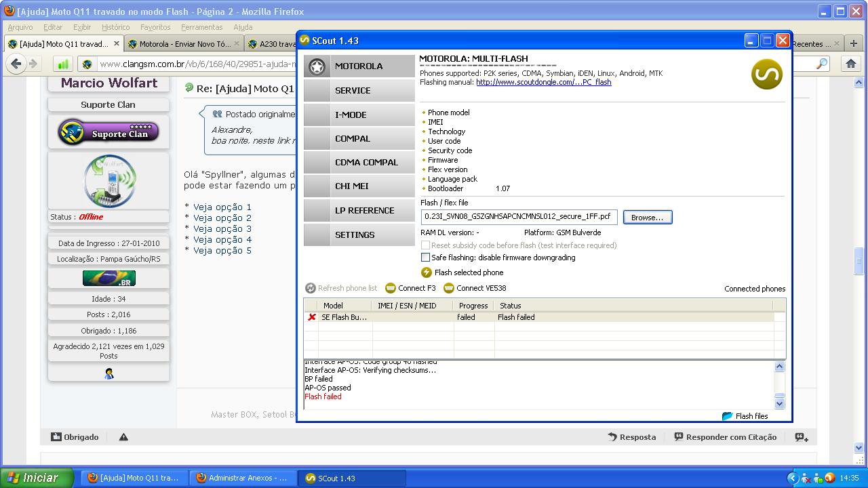This screenshot has height=488, width=868.
Task: Click SCout log scrollbar down arrow
Action: click(780, 403)
